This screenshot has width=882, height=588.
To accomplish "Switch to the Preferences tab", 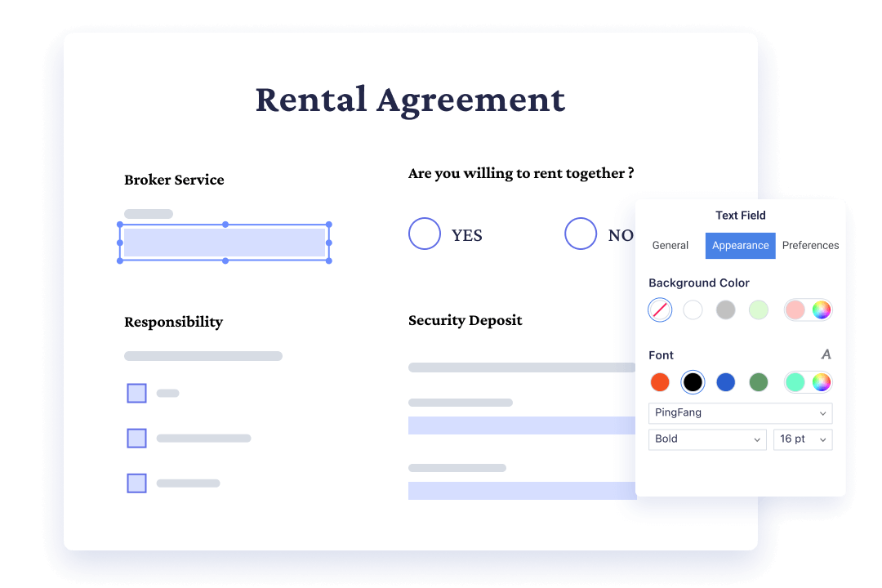I will pyautogui.click(x=810, y=246).
